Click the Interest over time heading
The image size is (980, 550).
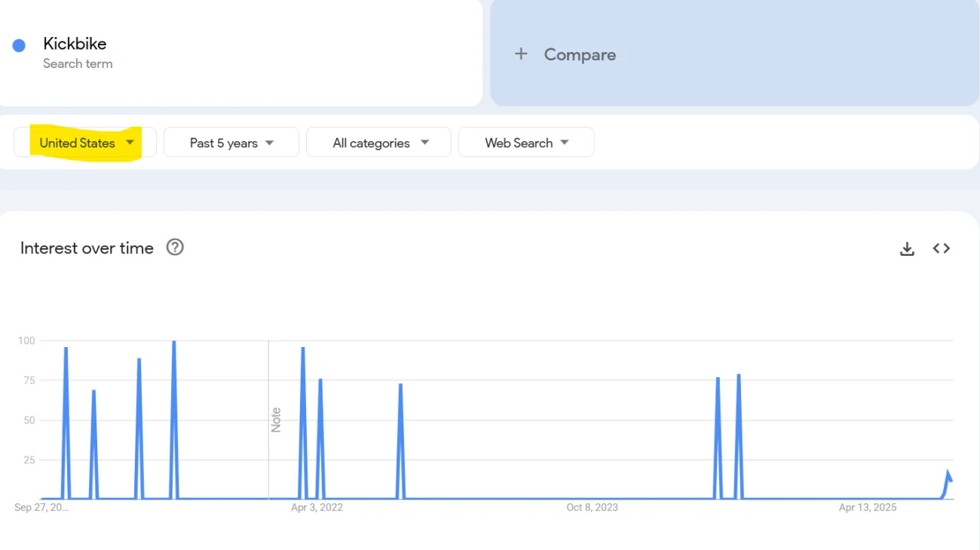pyautogui.click(x=87, y=248)
